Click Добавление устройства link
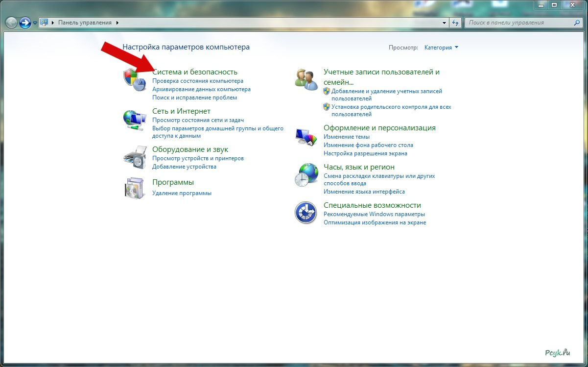Image resolution: width=588 pixels, height=367 pixels. click(184, 167)
